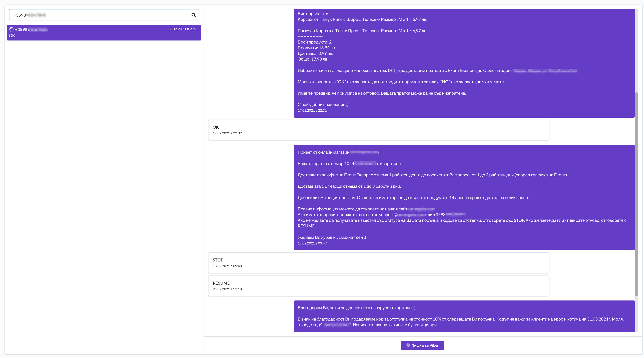Click 'Продукти: 13,94 лв.' line
This screenshot has height=358, width=644.
point(317,48)
